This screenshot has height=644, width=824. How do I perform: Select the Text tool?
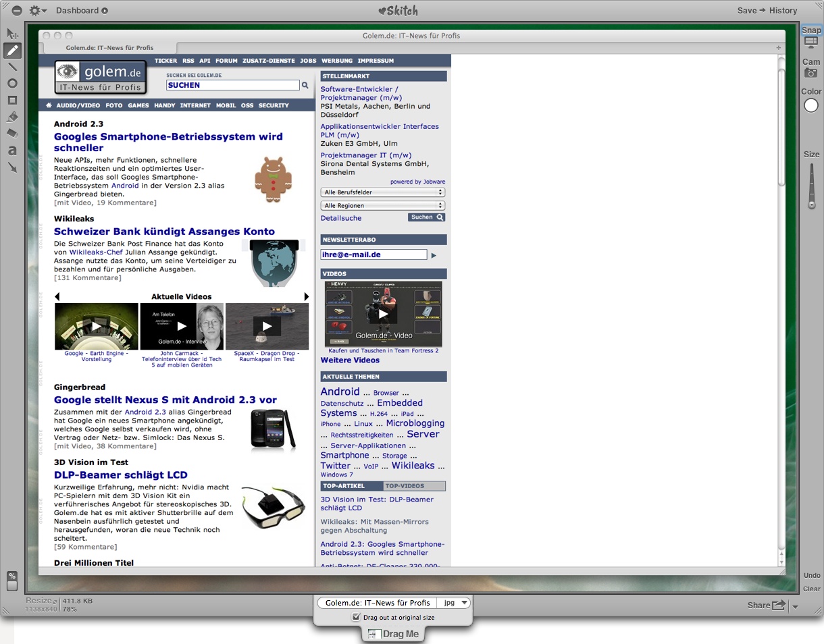tap(12, 151)
